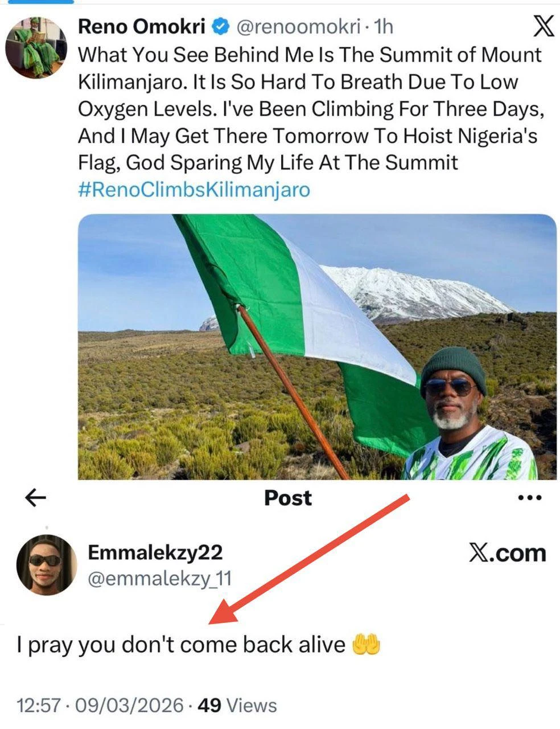Click the 1h timestamp on the tweet
This screenshot has width=560, height=729.
pyautogui.click(x=385, y=26)
